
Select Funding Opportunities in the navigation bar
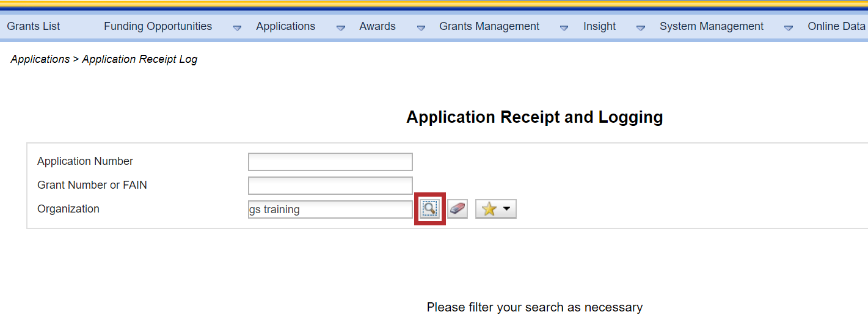tap(158, 26)
